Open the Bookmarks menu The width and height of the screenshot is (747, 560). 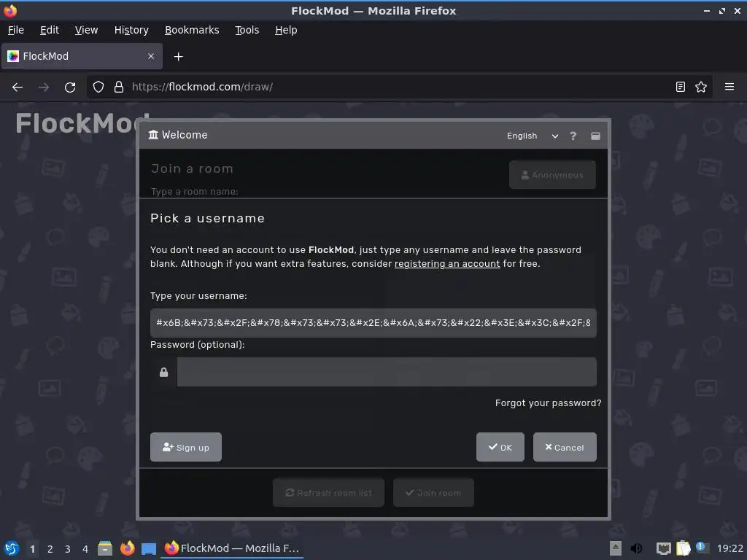point(192,30)
